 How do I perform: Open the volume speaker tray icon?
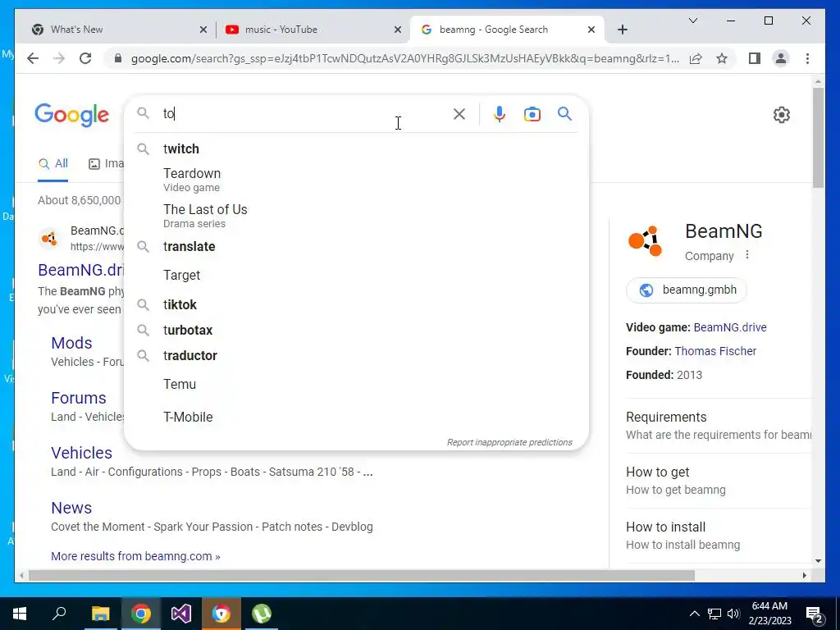pyautogui.click(x=733, y=614)
